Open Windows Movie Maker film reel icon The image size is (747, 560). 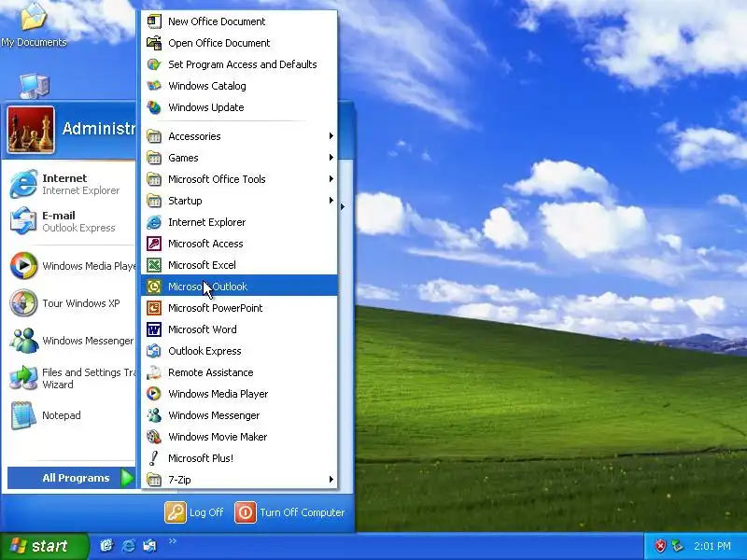click(154, 437)
